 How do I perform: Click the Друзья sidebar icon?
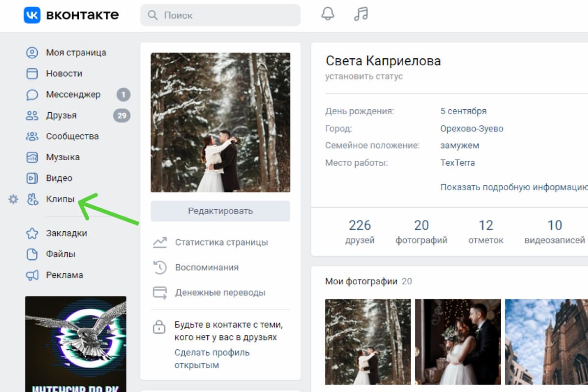click(x=32, y=116)
